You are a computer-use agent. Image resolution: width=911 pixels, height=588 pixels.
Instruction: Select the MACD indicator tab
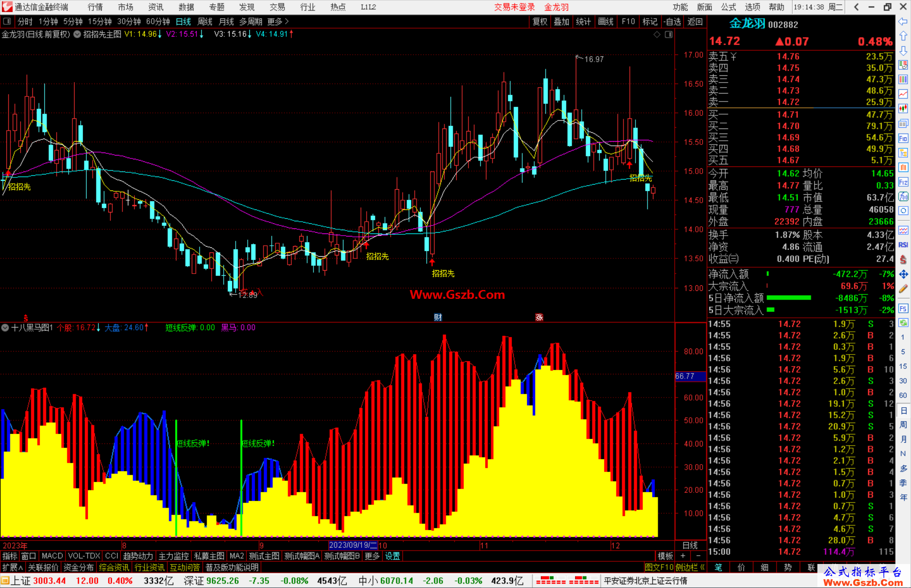tap(52, 556)
